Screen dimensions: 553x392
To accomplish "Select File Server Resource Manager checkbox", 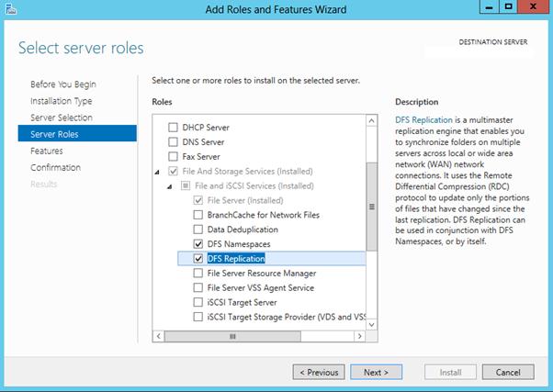I will pyautogui.click(x=198, y=273).
